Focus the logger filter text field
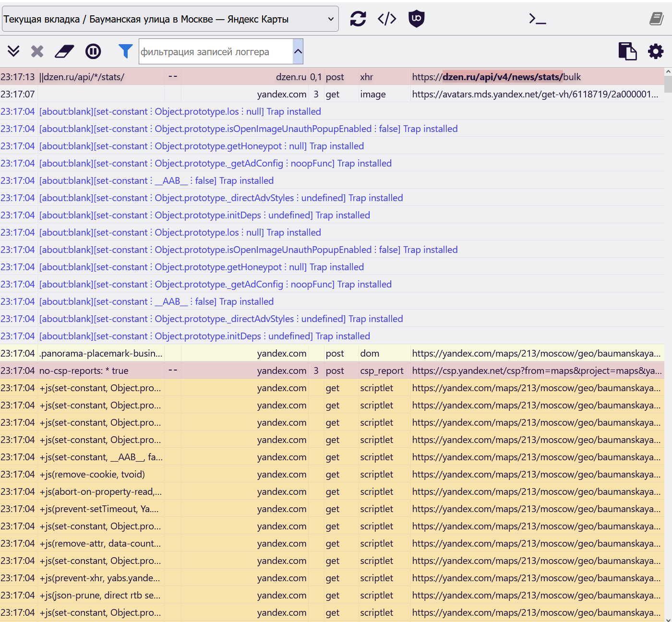Viewport: 672px width, 622px height. [216, 51]
